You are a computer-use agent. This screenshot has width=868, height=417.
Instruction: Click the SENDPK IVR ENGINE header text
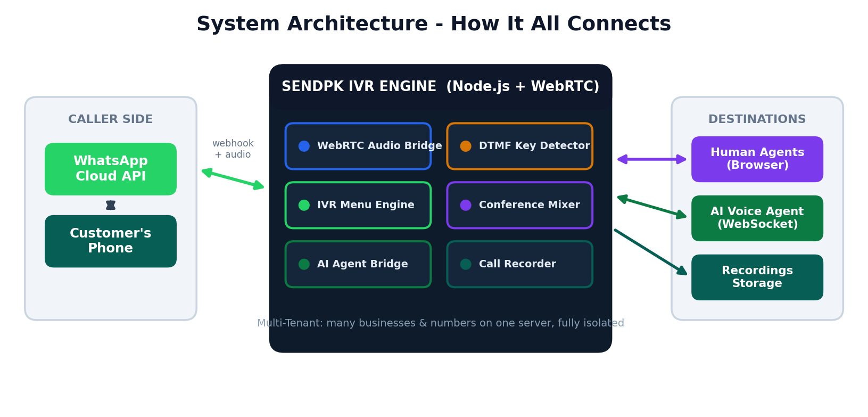pos(441,87)
